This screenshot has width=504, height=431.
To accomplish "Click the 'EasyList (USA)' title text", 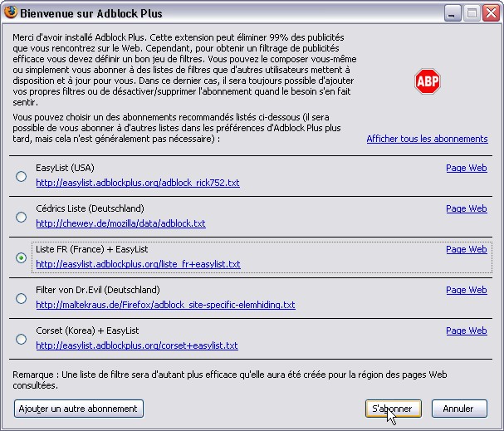I will 65,168.
